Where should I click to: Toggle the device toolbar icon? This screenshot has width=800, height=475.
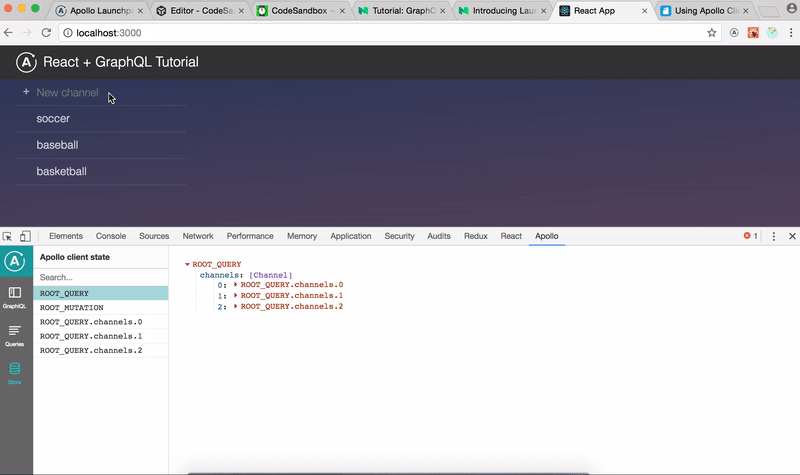(25, 236)
